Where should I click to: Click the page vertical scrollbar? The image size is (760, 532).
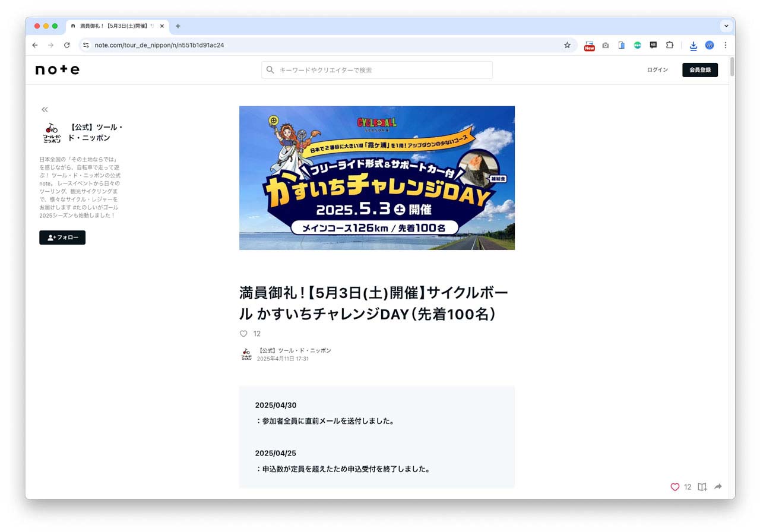pyautogui.click(x=732, y=66)
